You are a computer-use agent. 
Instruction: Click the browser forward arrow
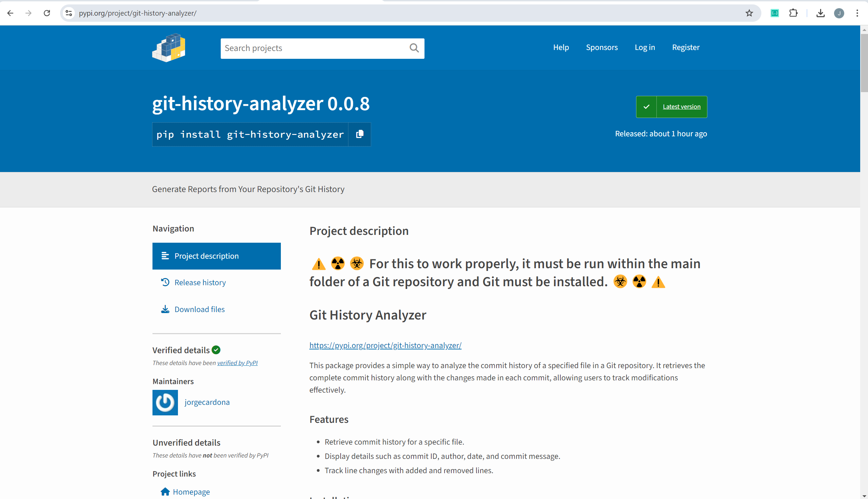[29, 13]
